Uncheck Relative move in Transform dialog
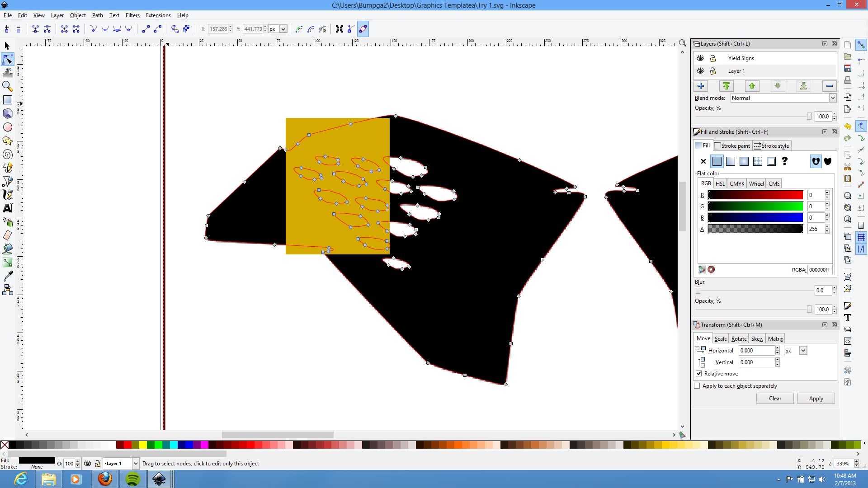The height and width of the screenshot is (488, 868). pyautogui.click(x=698, y=373)
